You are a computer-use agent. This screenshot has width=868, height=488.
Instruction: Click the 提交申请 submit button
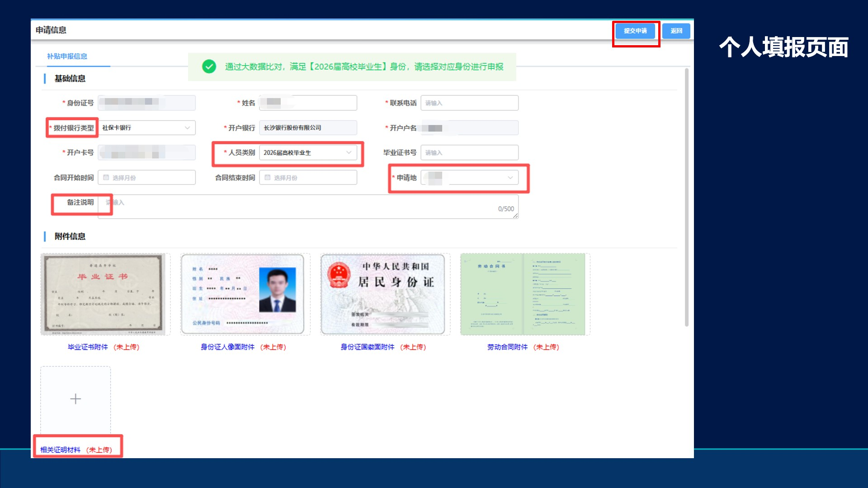(635, 31)
